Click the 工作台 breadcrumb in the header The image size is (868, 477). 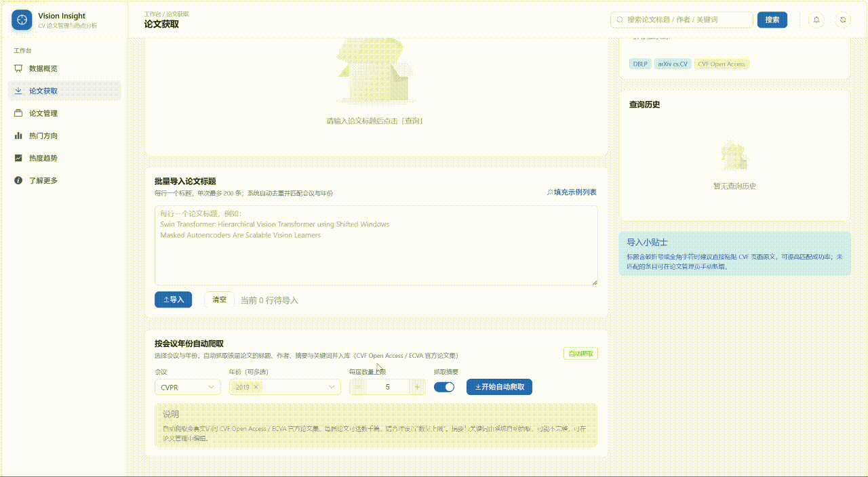(153, 14)
